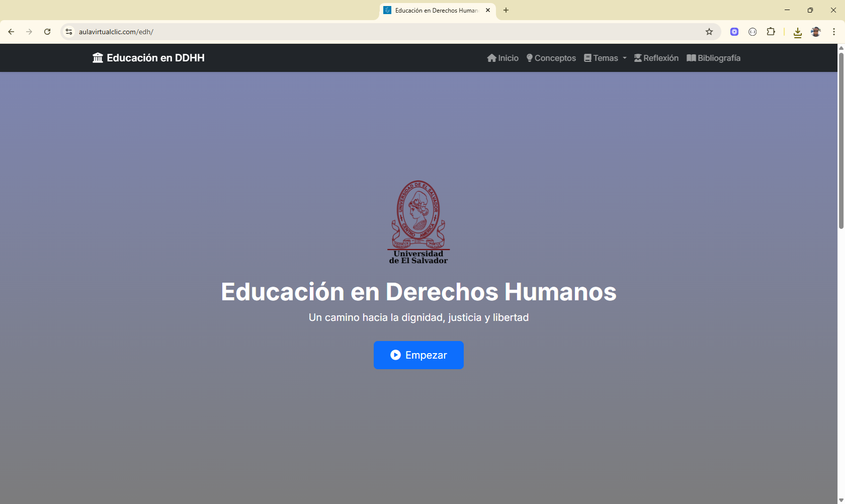Open the Chrome three-dot menu

(x=834, y=31)
